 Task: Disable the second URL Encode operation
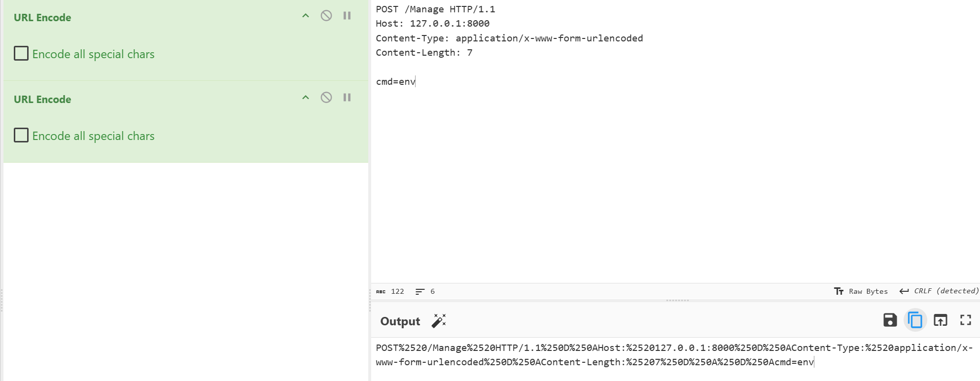326,98
